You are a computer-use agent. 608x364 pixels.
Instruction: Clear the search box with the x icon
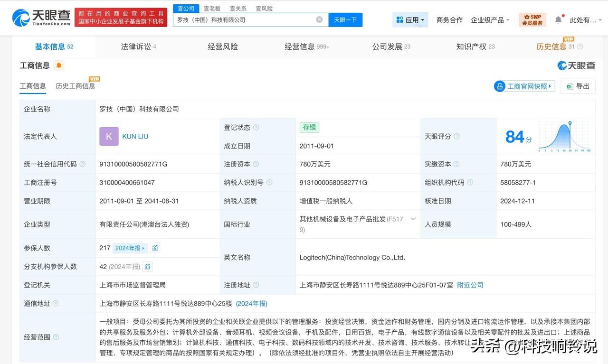(x=320, y=19)
